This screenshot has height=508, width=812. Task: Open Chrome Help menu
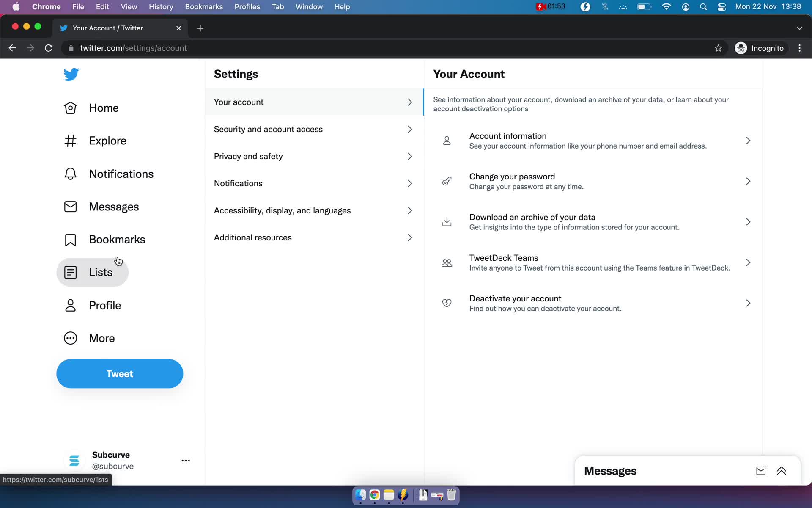[342, 7]
